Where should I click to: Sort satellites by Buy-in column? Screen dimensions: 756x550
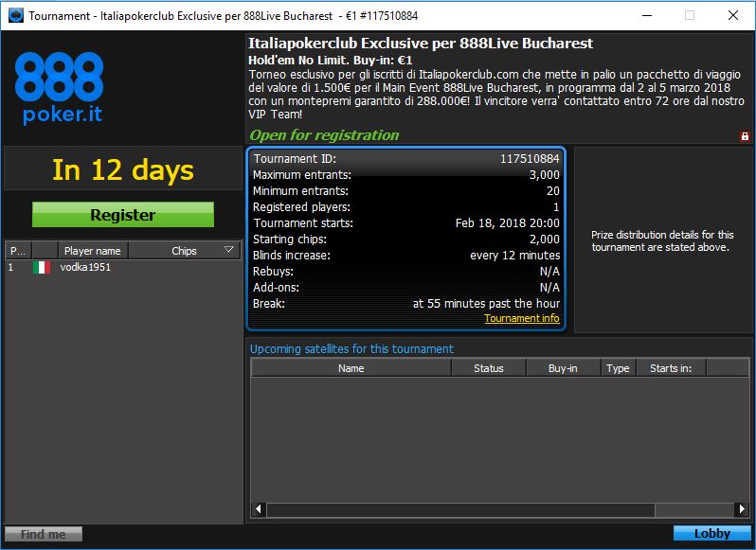pos(563,368)
